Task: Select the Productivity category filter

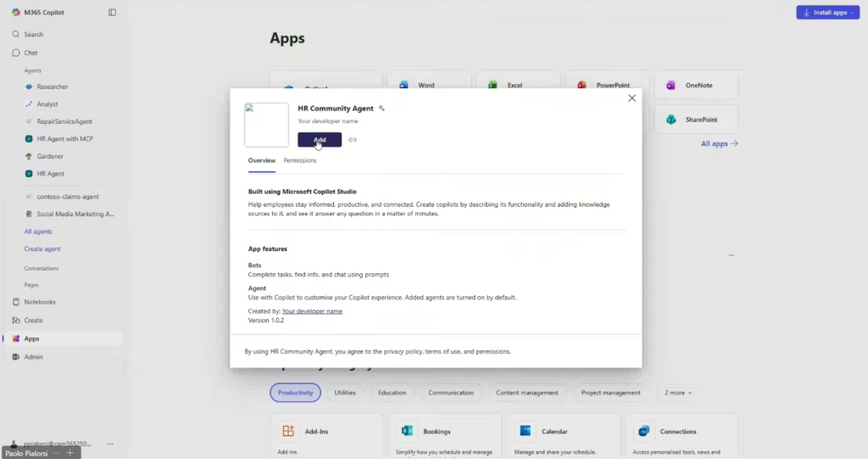Action: click(296, 393)
